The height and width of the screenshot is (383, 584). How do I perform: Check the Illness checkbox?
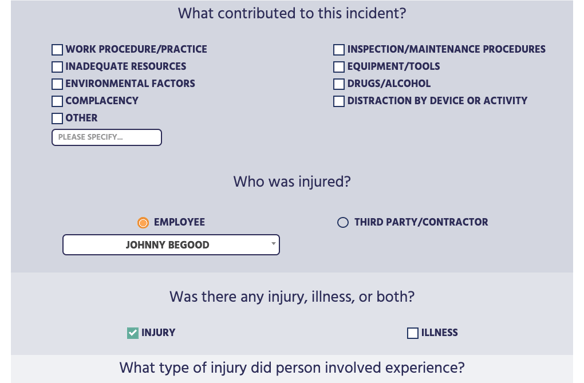pos(412,333)
